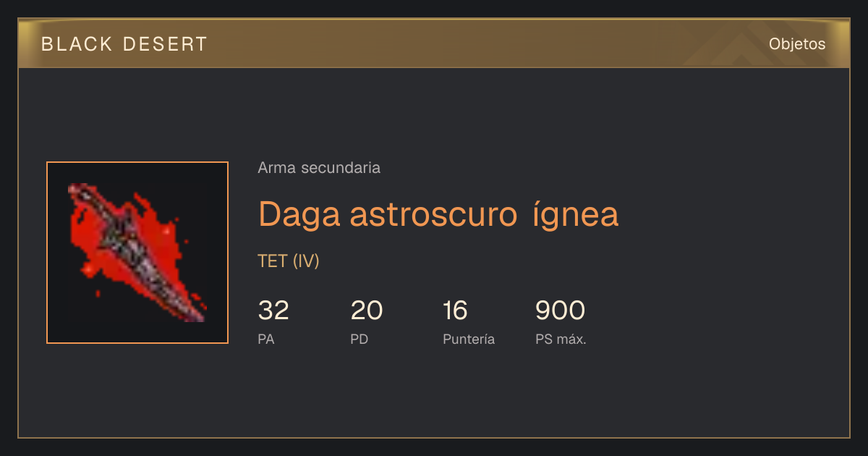The height and width of the screenshot is (456, 868).
Task: Select the Puntería stat label
Action: pyautogui.click(x=469, y=339)
